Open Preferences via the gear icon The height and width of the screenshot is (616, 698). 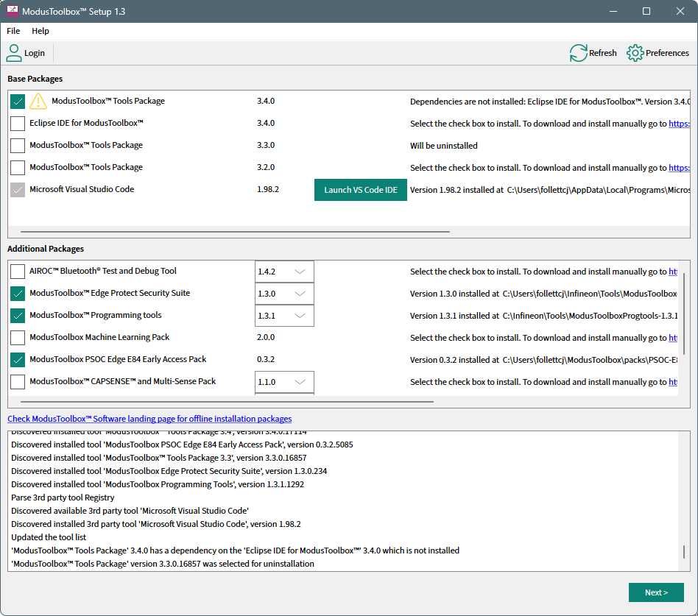[635, 53]
